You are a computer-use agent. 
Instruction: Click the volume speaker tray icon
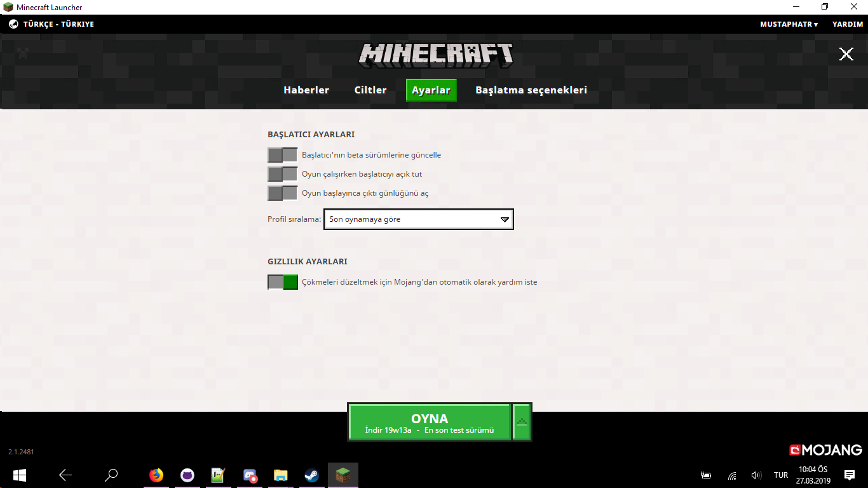point(756,475)
